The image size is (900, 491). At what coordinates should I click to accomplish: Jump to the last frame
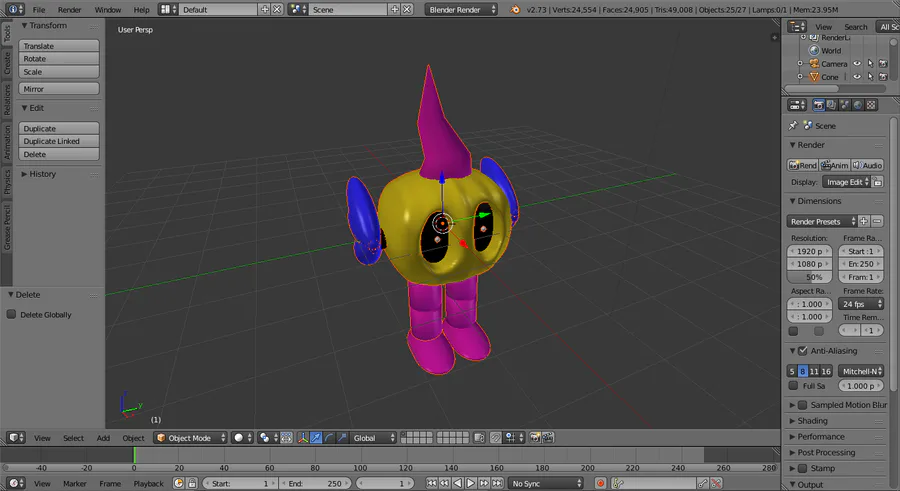(x=498, y=483)
